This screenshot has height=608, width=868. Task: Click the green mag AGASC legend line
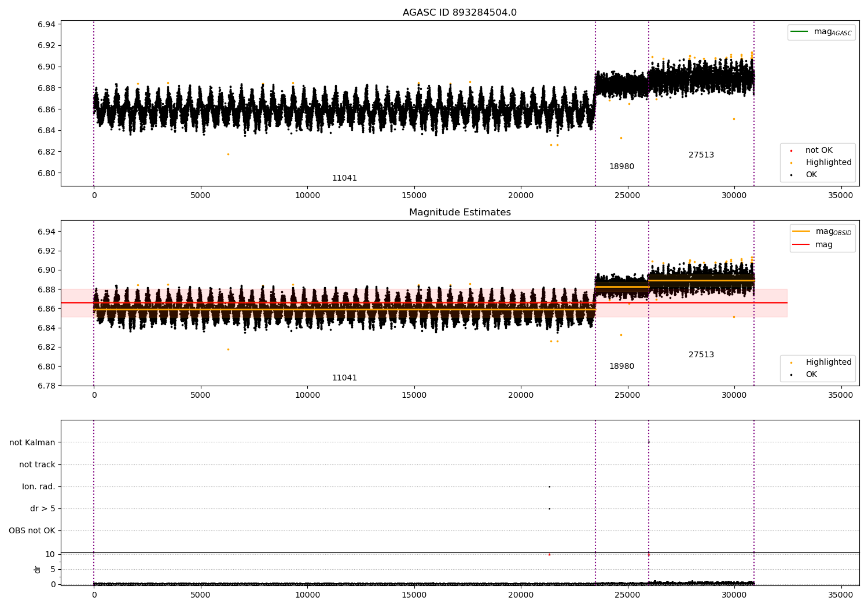coord(799,31)
